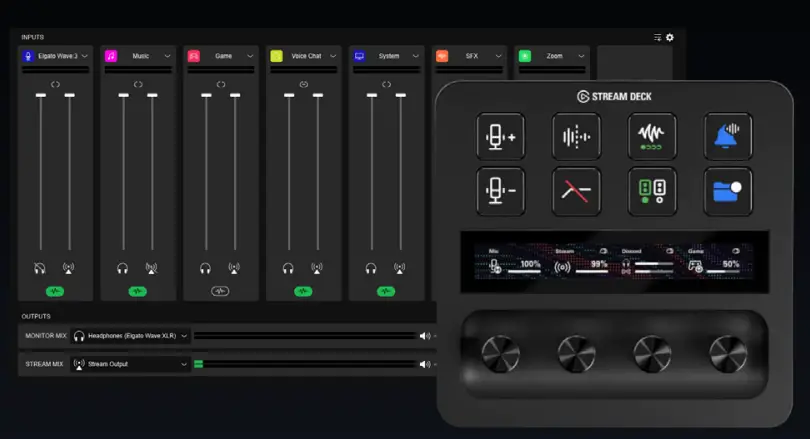Tap the dotted waveform key on Stream Deck
The image size is (810, 439).
[x=577, y=136]
